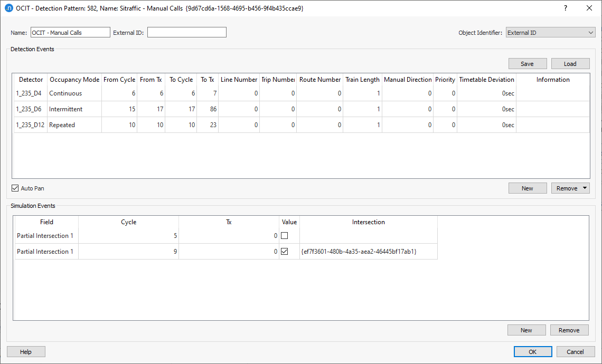Click inside the Name text field

click(x=70, y=32)
